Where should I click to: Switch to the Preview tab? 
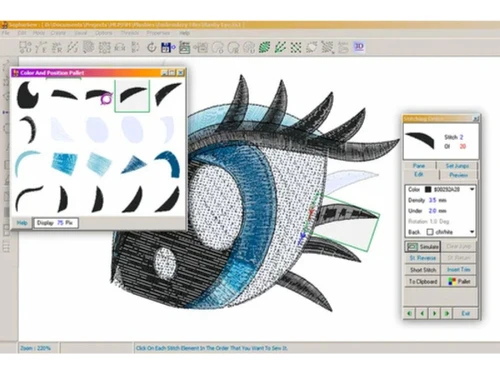(x=458, y=175)
